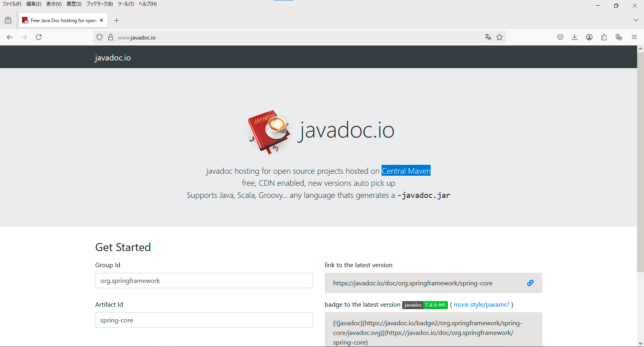644x347 pixels.
Task: Click the Get Started heading
Action: pos(123,247)
